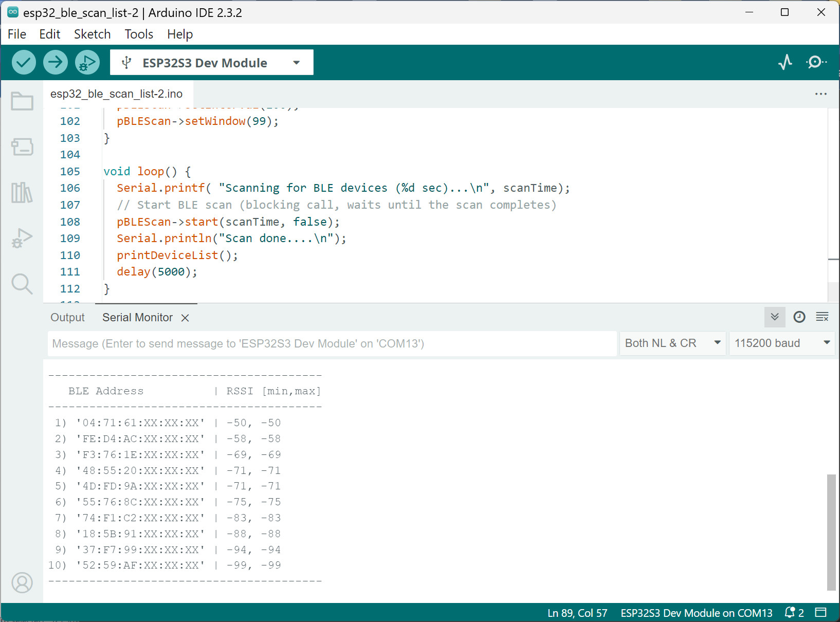Click the 'void loop() {' code line
840x622 pixels.
pyautogui.click(x=148, y=172)
